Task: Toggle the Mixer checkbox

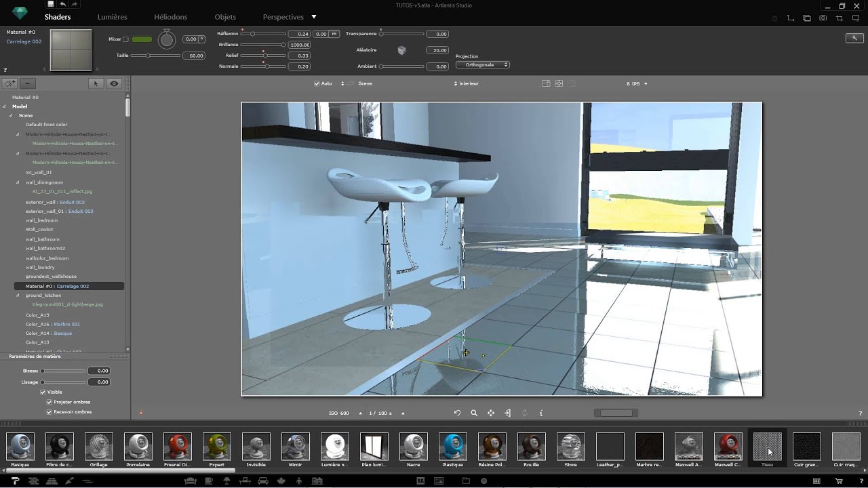Action: 125,39
